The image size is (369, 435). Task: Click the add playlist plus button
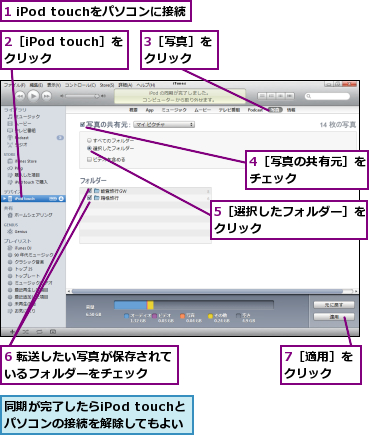point(12,332)
